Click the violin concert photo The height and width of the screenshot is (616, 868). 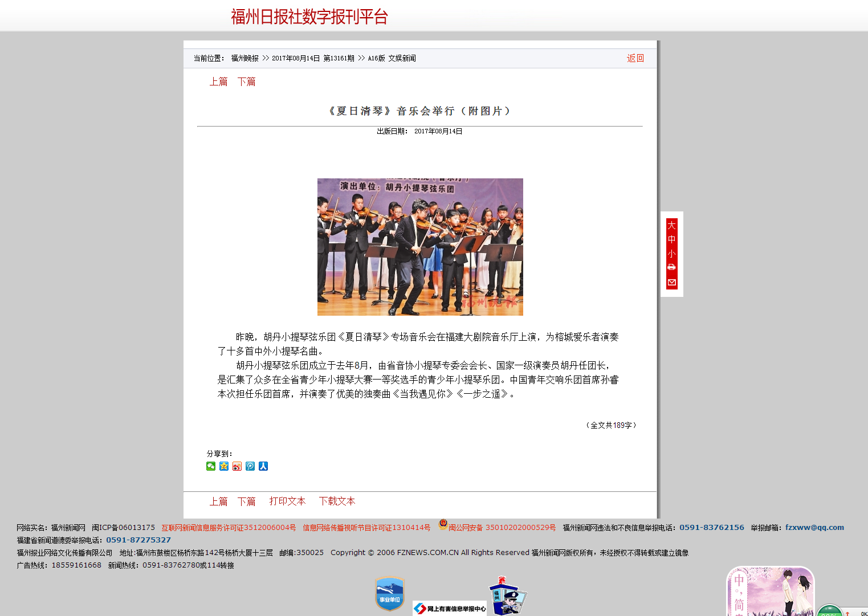(x=420, y=247)
